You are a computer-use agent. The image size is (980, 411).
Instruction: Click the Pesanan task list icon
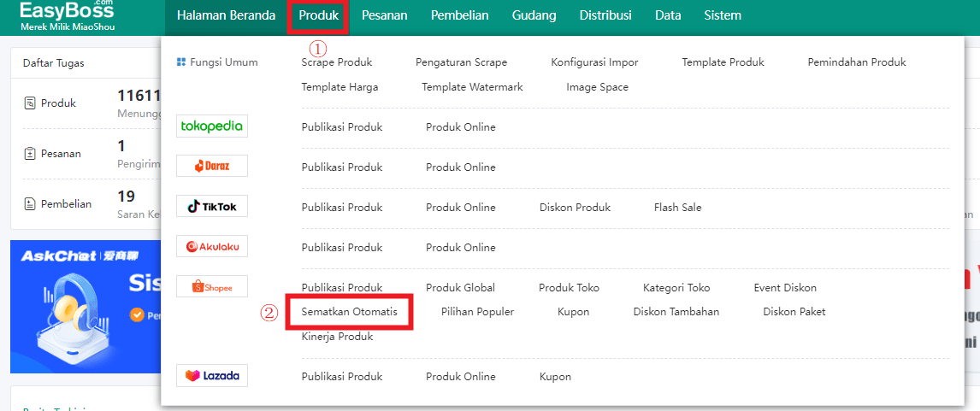(30, 154)
